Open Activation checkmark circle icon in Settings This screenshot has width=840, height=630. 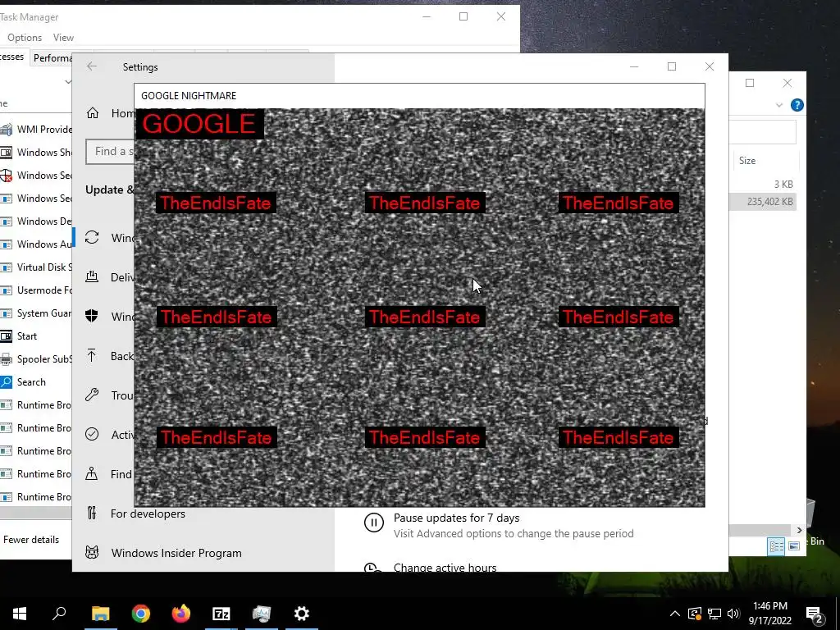(92, 434)
